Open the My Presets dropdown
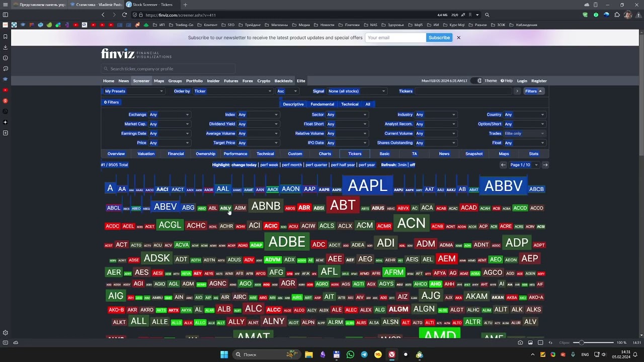 click(x=133, y=91)
